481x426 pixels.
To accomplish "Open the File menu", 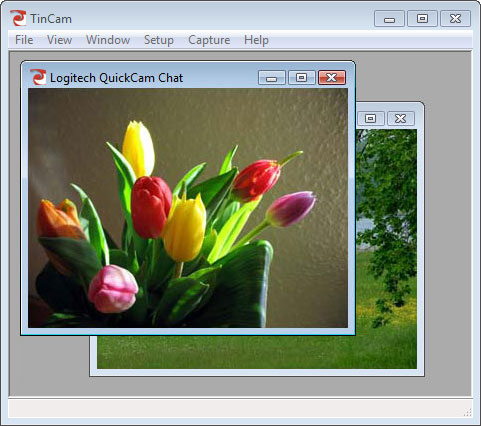I will point(24,40).
